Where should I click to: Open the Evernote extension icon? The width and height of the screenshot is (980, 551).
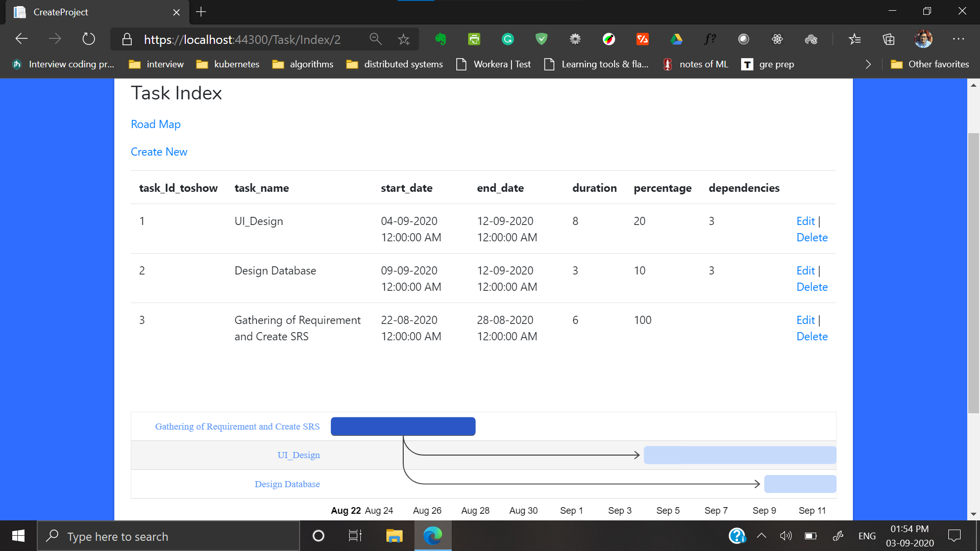tap(440, 39)
